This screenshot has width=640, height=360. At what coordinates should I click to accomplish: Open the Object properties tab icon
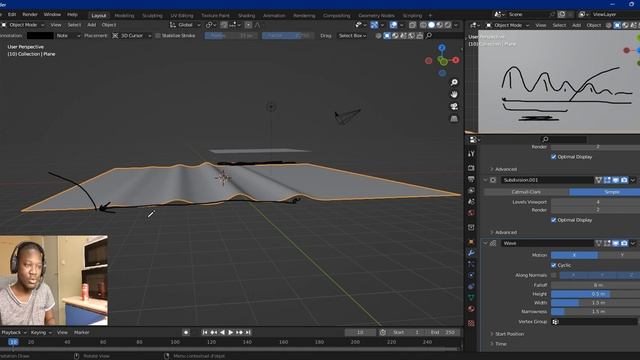click(x=471, y=242)
